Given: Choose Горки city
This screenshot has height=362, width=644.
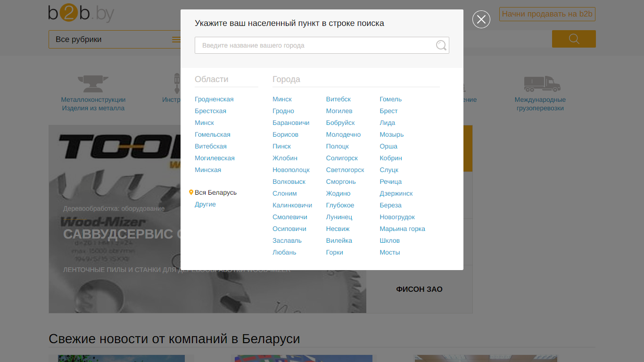Looking at the screenshot, I should tap(335, 252).
